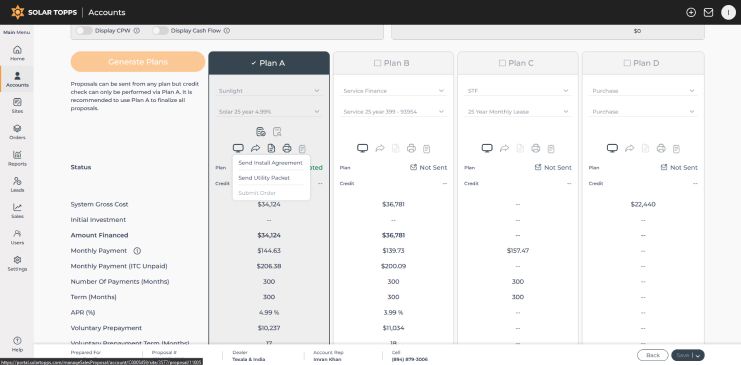This screenshot has height=365, width=741.
Task: Open the 25 Year Monthly Lease dropdown
Action: (x=518, y=112)
